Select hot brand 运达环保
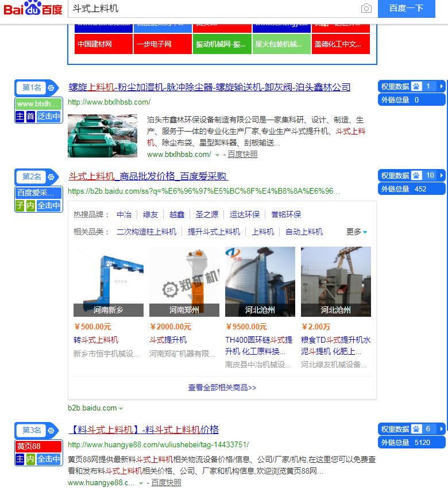Image resolution: width=448 pixels, height=495 pixels. (x=245, y=214)
